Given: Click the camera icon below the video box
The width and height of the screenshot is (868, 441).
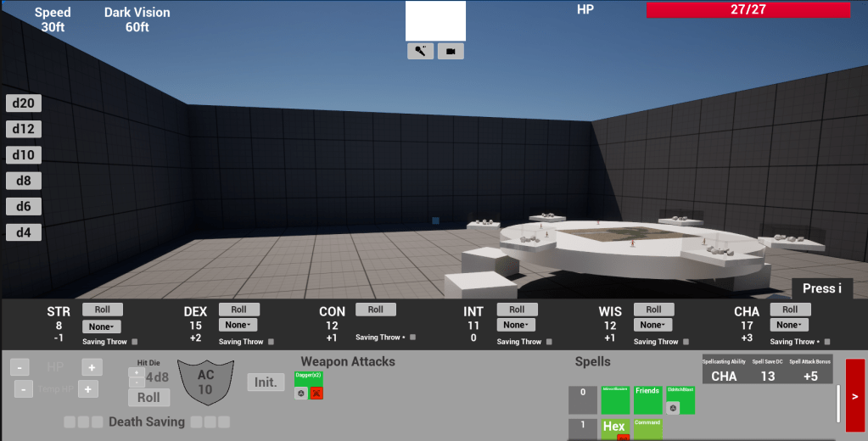Looking at the screenshot, I should coord(451,52).
